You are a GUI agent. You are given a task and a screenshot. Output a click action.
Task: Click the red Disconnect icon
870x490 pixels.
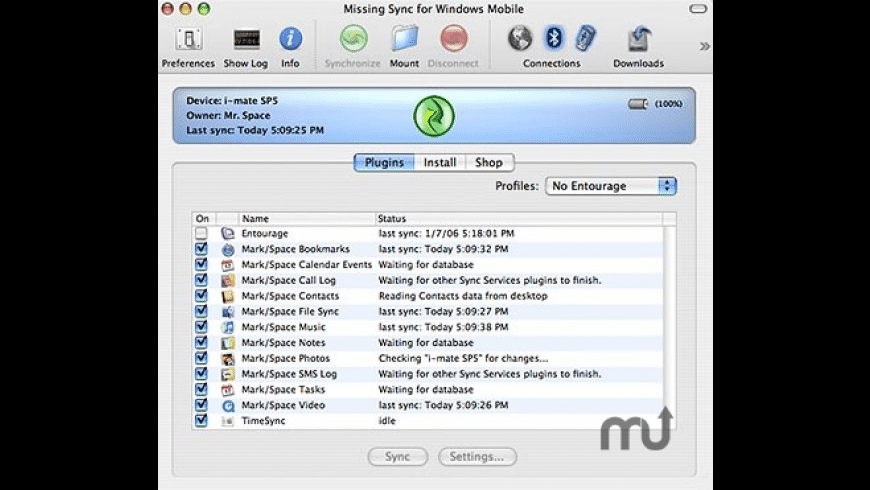pyautogui.click(x=454, y=39)
